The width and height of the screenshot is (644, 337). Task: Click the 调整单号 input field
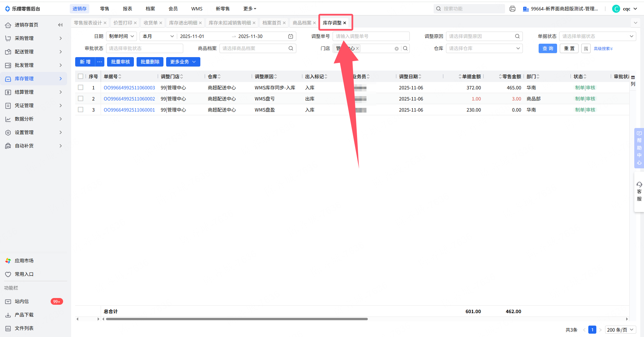pos(371,36)
